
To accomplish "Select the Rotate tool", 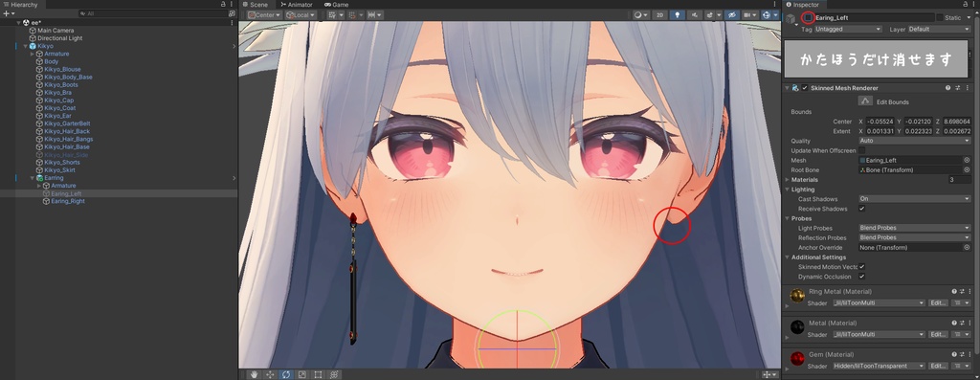I will (x=286, y=374).
